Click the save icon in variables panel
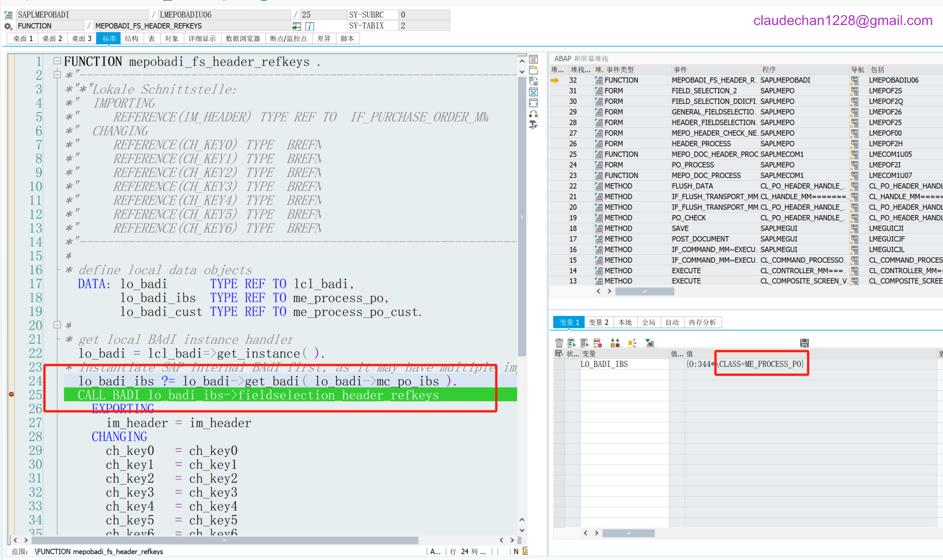This screenshot has height=560, width=943. coord(804,343)
